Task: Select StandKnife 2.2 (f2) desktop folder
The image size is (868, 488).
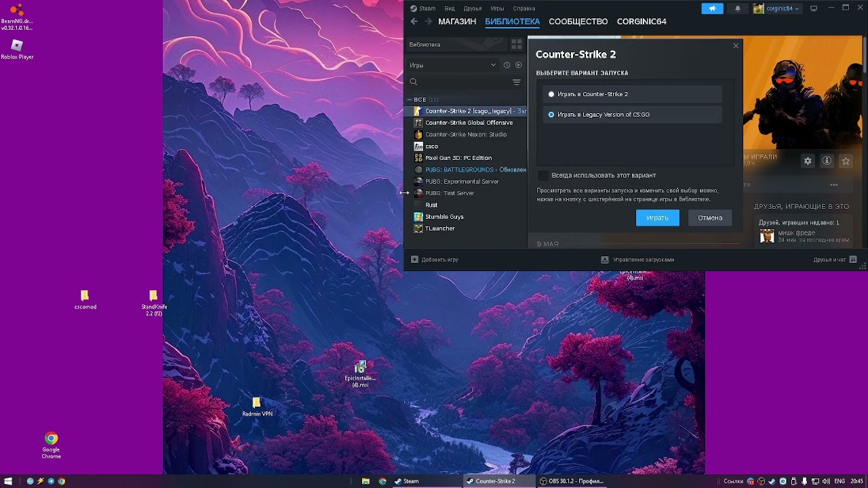Action: [154, 303]
